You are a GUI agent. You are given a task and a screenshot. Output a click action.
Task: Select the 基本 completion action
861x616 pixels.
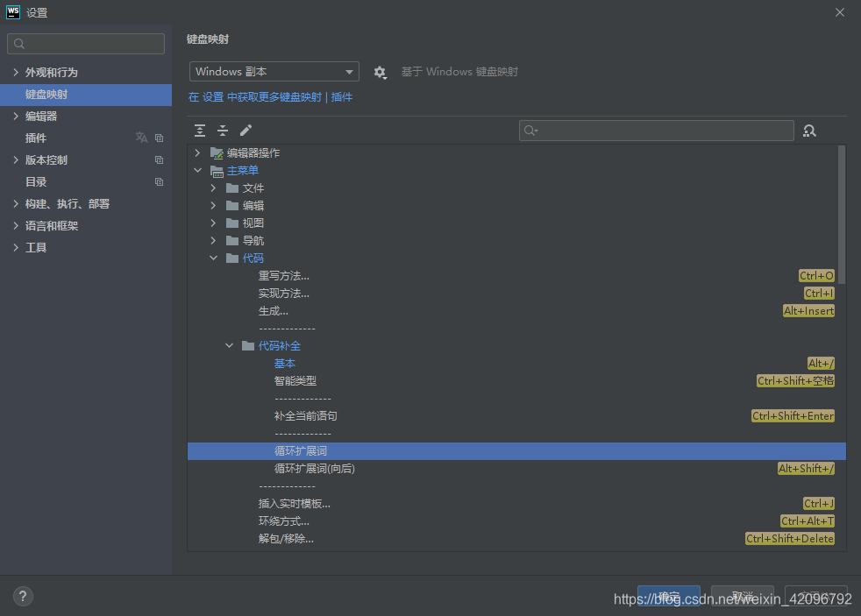pyautogui.click(x=516, y=363)
